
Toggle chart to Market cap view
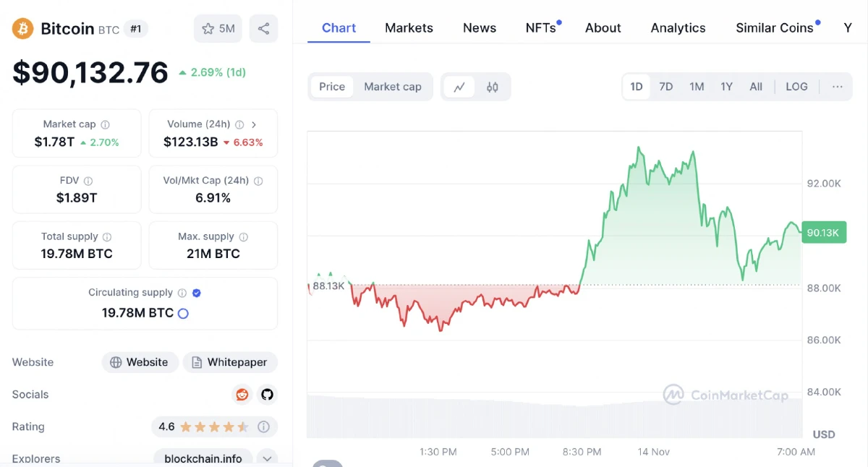(392, 87)
